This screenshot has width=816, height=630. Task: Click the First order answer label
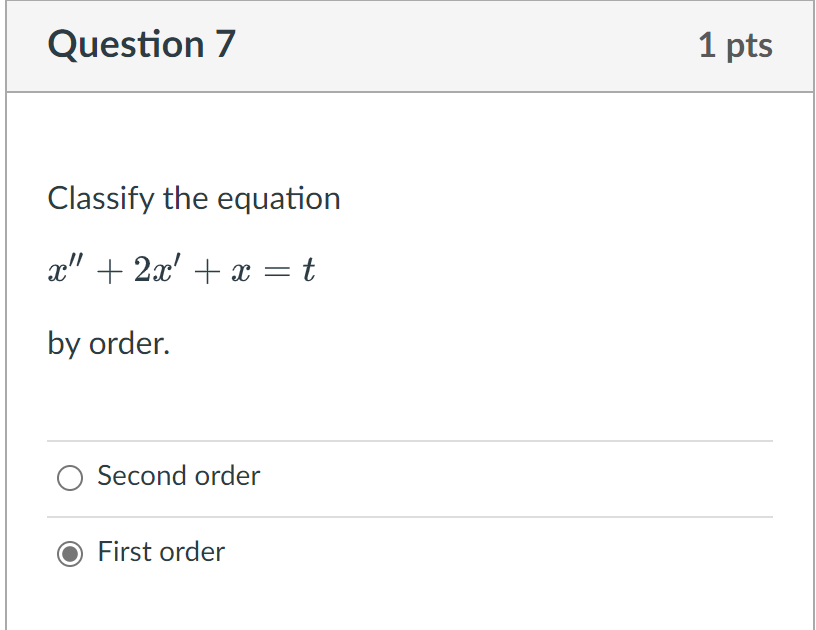(x=161, y=552)
